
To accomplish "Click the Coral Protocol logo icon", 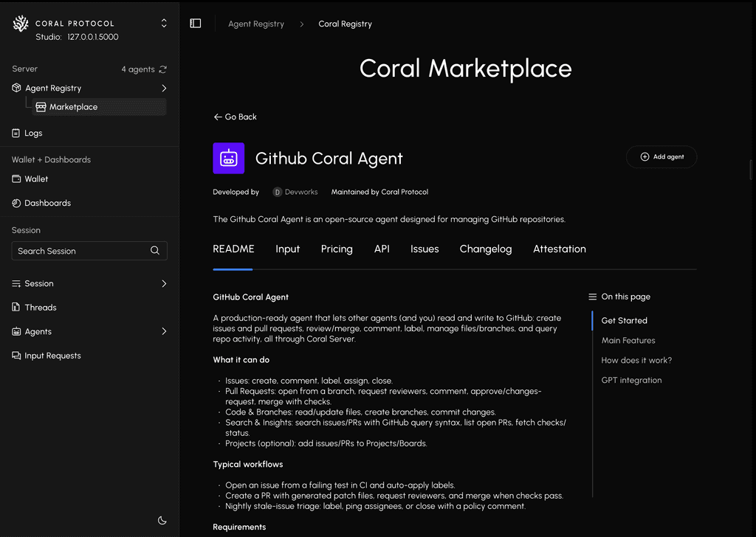I will [20, 22].
